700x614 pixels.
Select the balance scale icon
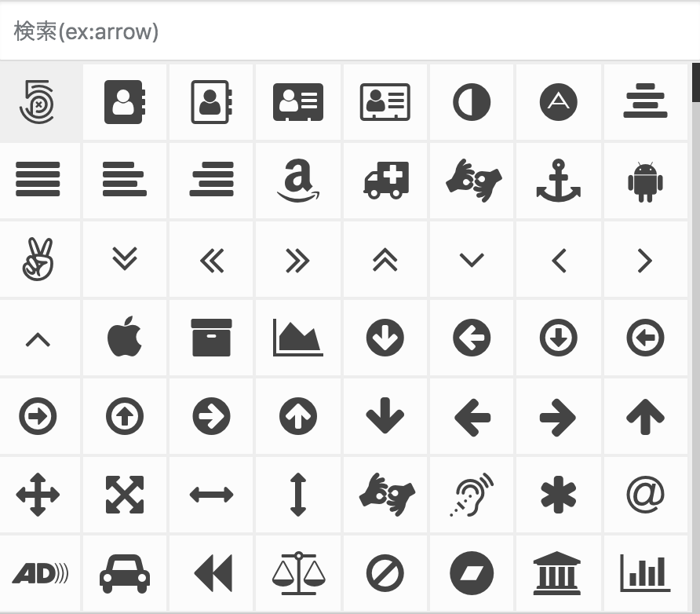tap(298, 573)
